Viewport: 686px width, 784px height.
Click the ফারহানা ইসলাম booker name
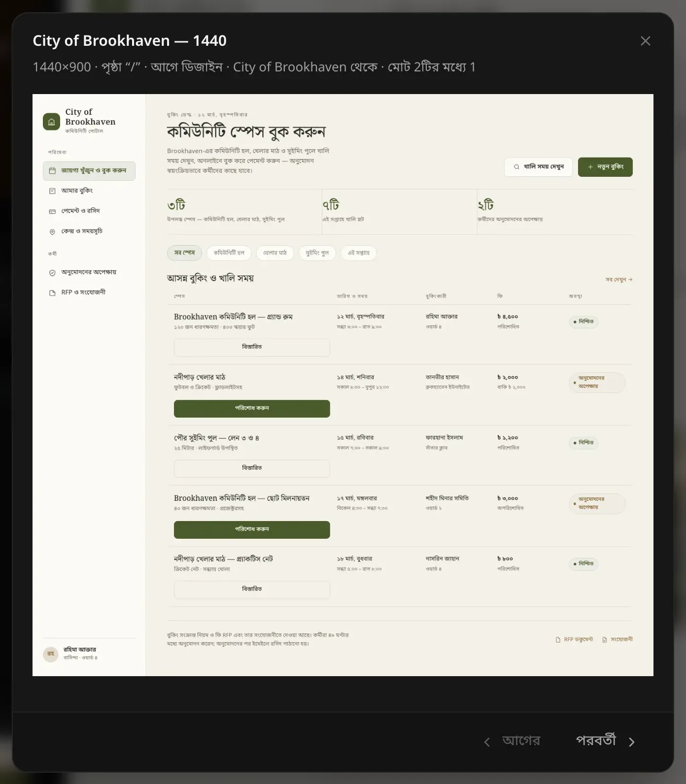click(x=444, y=438)
